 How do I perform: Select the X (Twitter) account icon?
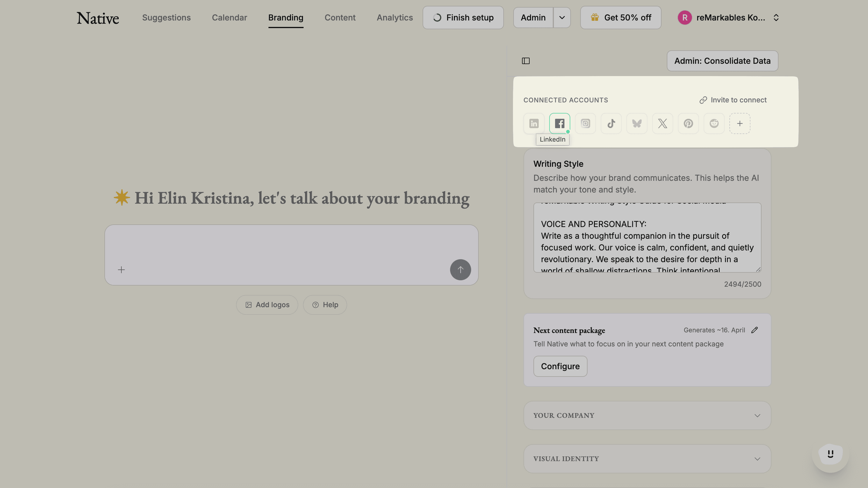point(662,123)
